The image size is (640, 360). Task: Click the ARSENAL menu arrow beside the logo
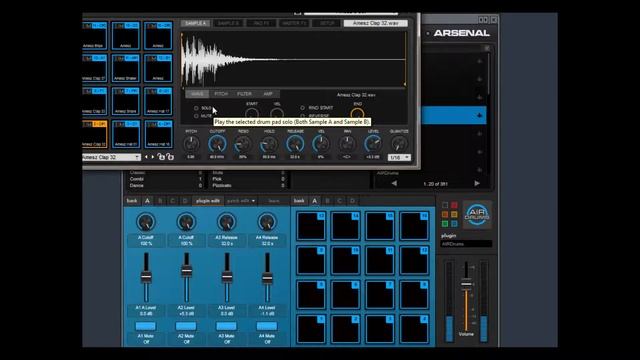pos(428,33)
